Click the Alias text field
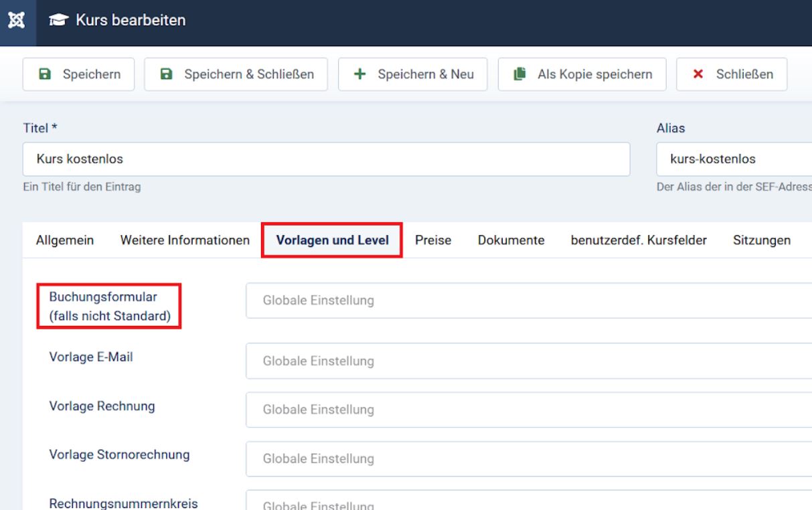This screenshot has height=510, width=812. [x=734, y=159]
